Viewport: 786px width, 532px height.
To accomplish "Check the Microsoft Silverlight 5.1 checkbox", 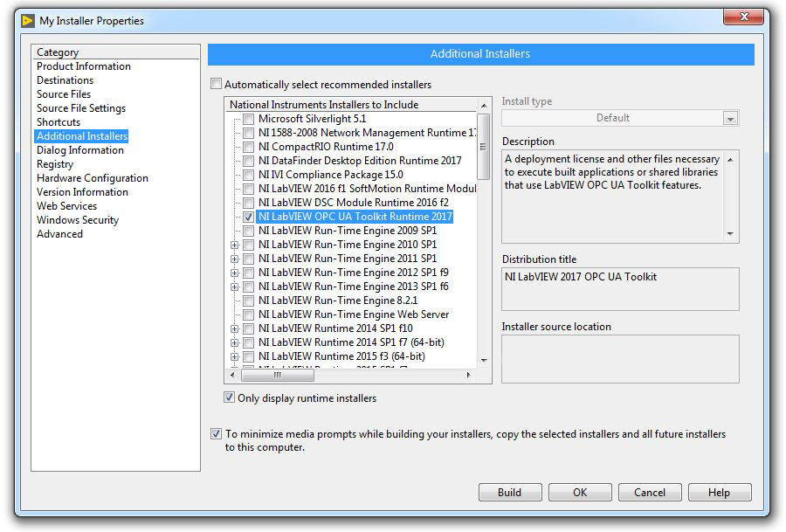I will pyautogui.click(x=249, y=120).
